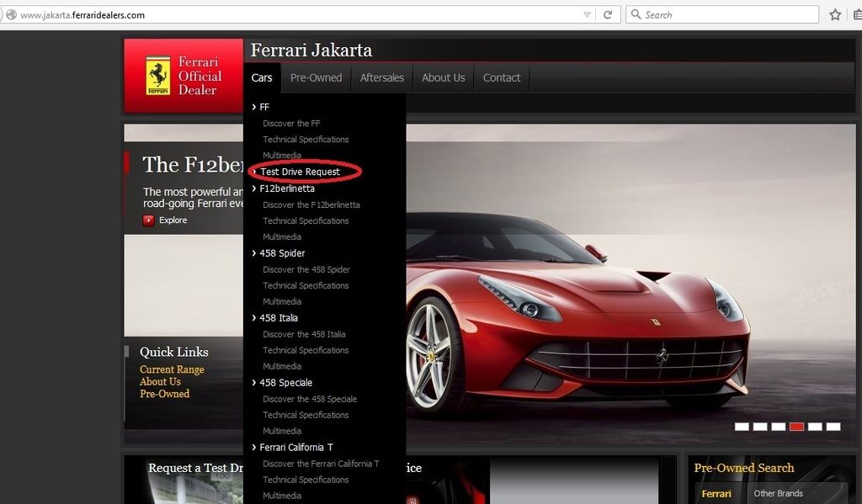862x504 pixels.
Task: Open Technical Specifications under 458 Italia
Action: tap(306, 350)
